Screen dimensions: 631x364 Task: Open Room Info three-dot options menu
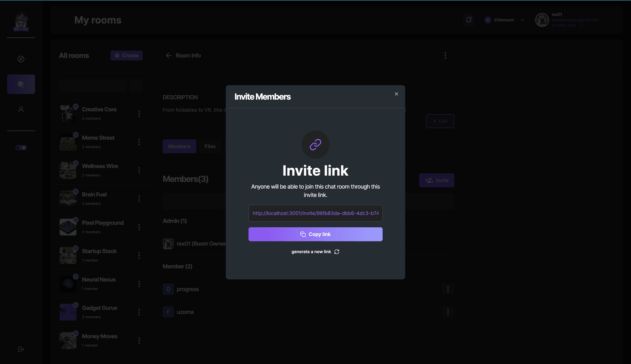[445, 56]
